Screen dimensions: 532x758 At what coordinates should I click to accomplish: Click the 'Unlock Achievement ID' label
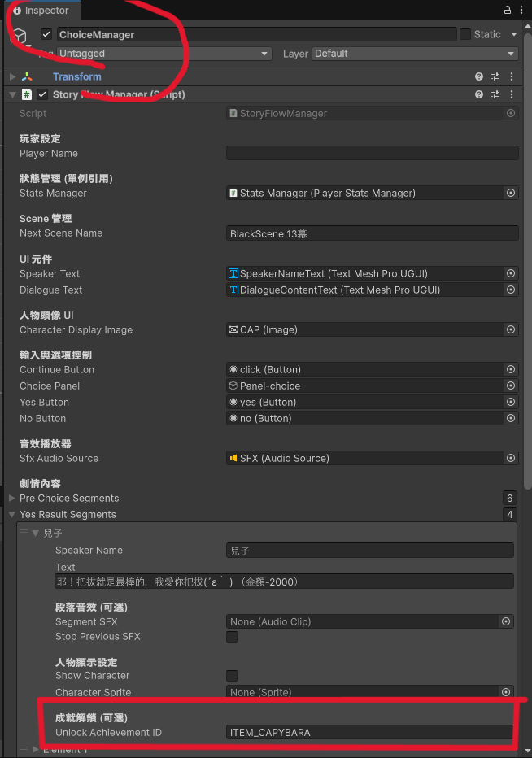pos(108,732)
